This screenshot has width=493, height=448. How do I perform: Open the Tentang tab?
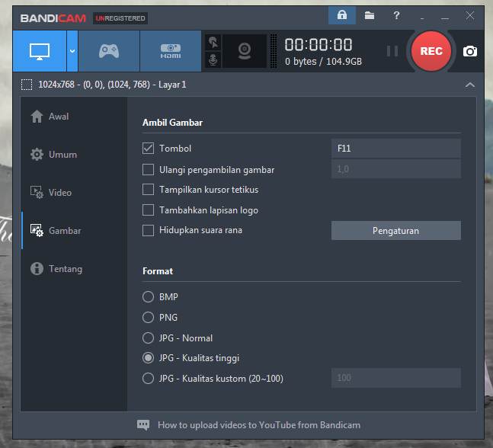(72, 269)
